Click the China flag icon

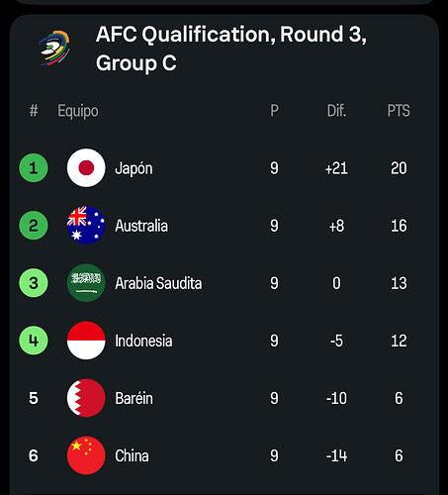point(86,455)
